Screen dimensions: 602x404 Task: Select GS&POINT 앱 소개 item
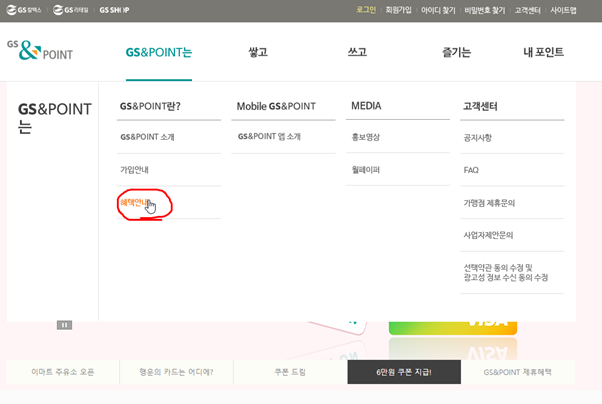269,137
